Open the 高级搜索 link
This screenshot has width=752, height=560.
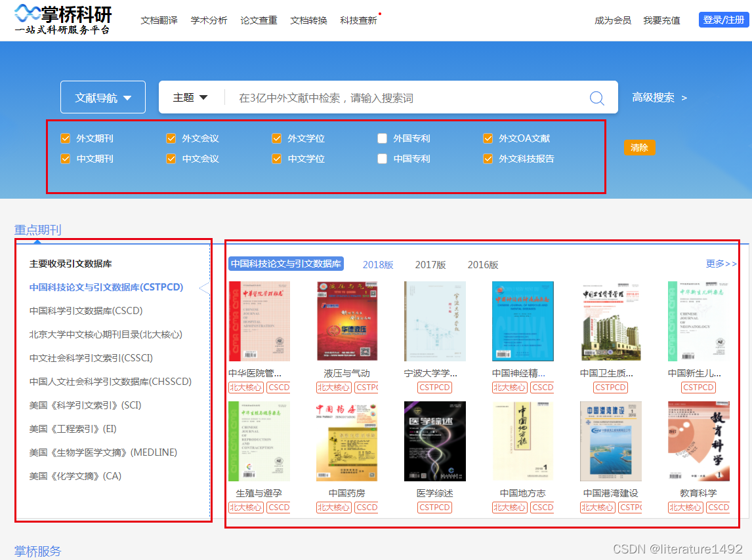pyautogui.click(x=659, y=97)
